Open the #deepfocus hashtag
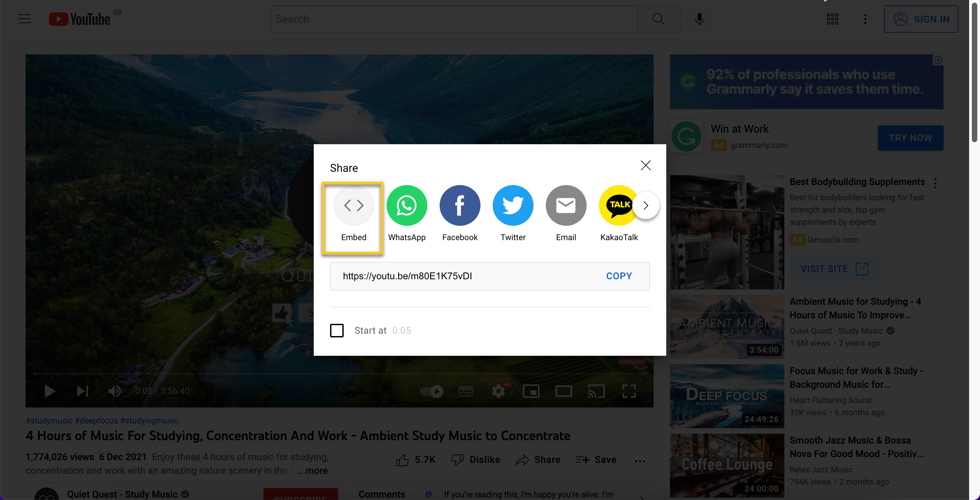 [96, 420]
